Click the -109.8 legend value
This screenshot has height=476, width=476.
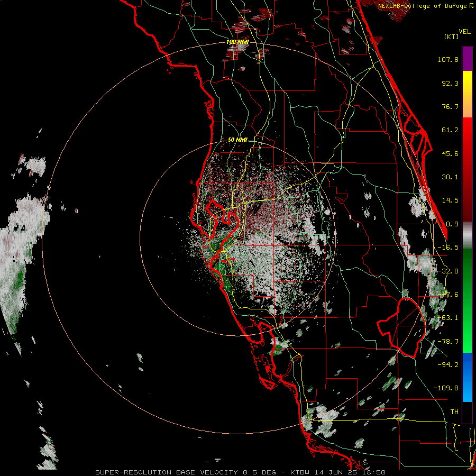[x=446, y=388]
